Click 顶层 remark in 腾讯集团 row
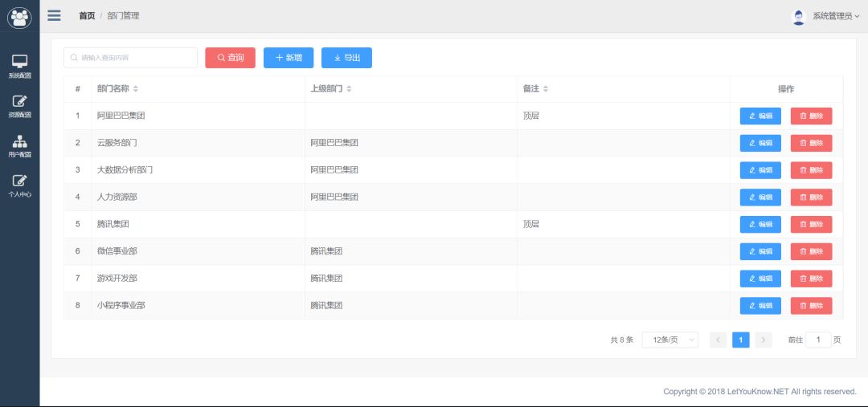The height and width of the screenshot is (407, 868). (531, 224)
